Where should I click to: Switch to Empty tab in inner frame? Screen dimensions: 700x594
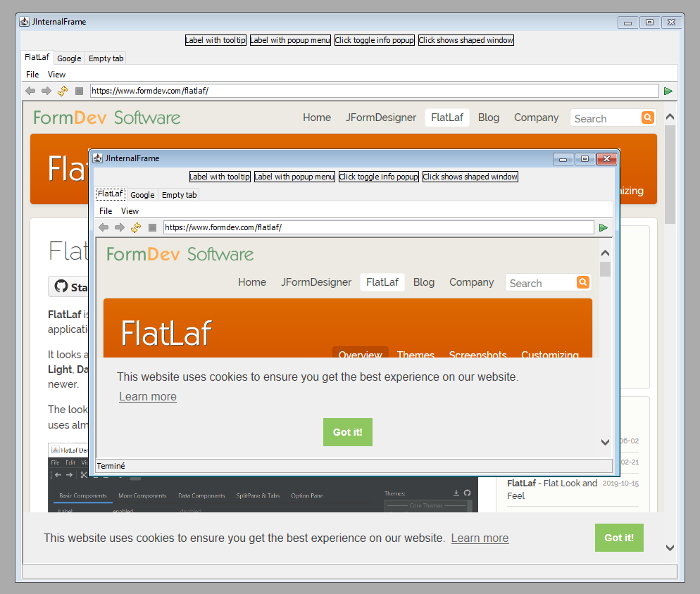pyautogui.click(x=179, y=195)
